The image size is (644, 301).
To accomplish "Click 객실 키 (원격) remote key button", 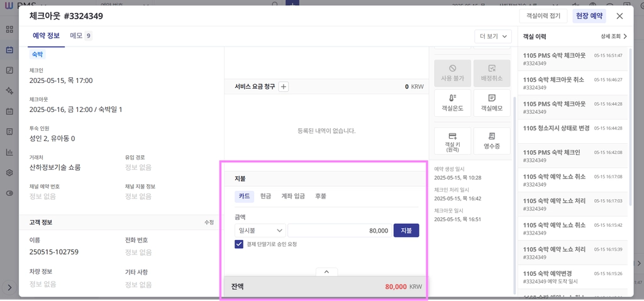I will click(x=452, y=141).
